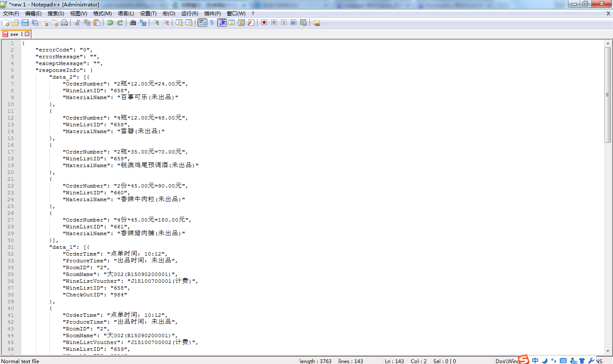613x364 pixels.
Task: Click the Close file toolbar icon
Action: [45, 23]
